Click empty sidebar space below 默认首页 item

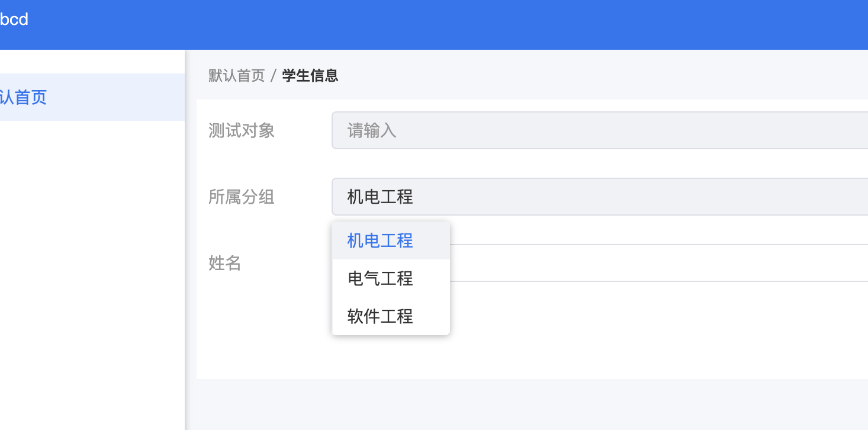(x=92, y=272)
